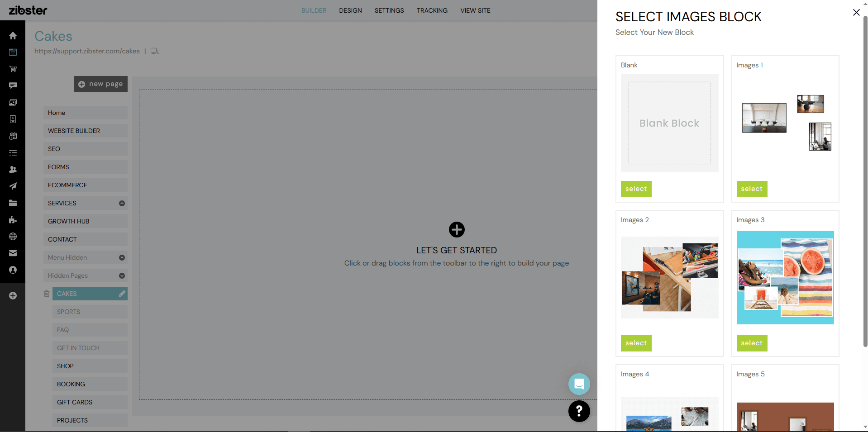Select the Blank block
Screen dimensions: 868x432
click(x=636, y=189)
